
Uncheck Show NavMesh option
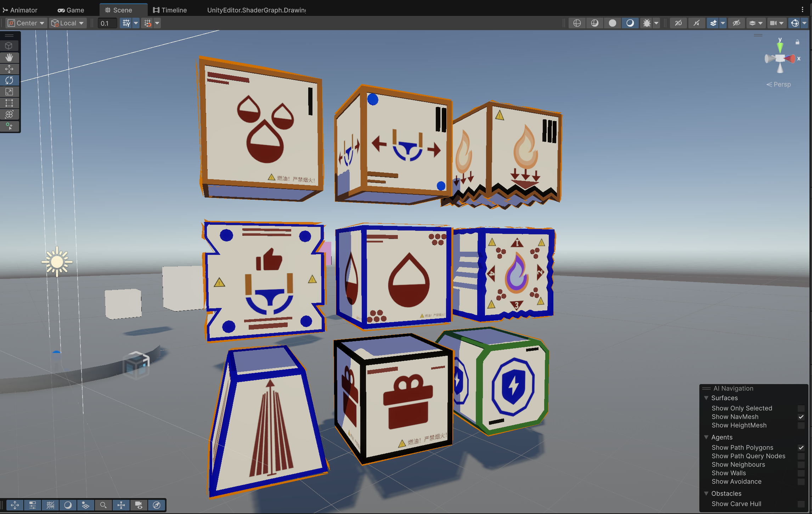[x=801, y=417]
